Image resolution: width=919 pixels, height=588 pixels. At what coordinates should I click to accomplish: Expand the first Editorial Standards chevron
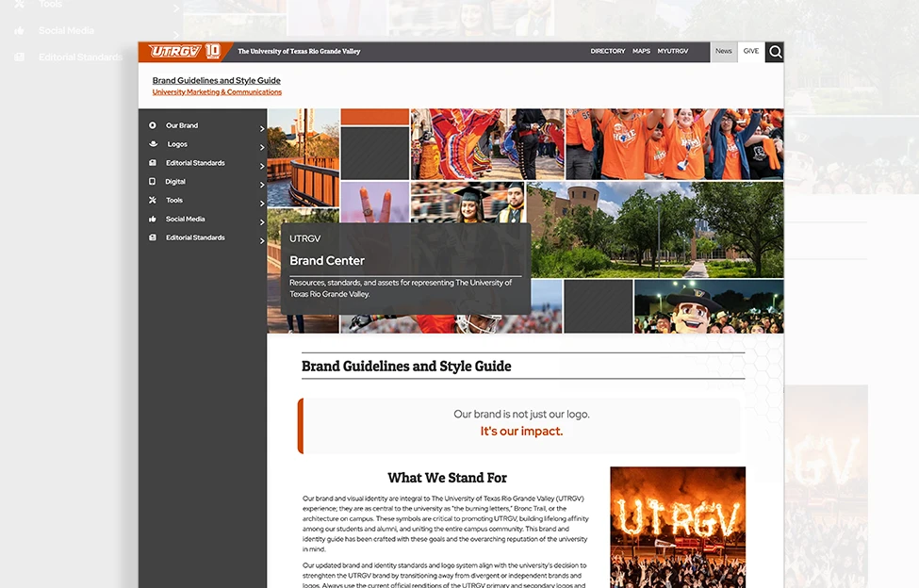pos(262,166)
